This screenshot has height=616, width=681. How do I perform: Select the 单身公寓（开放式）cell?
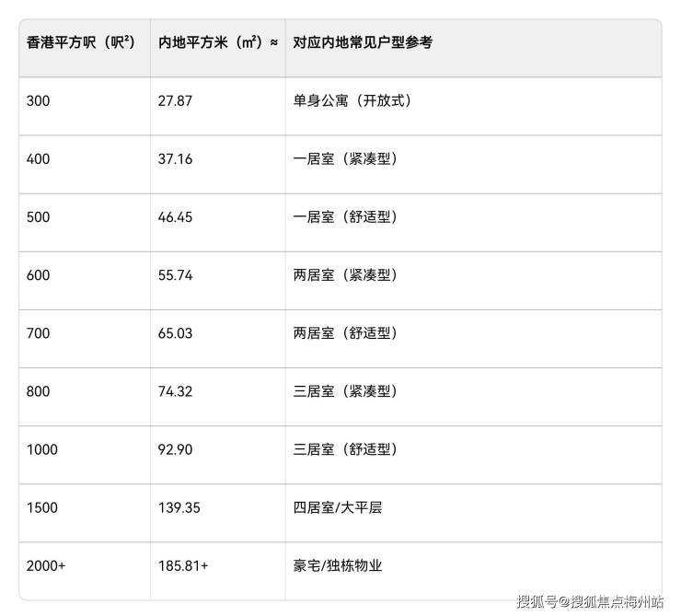[x=352, y=100]
